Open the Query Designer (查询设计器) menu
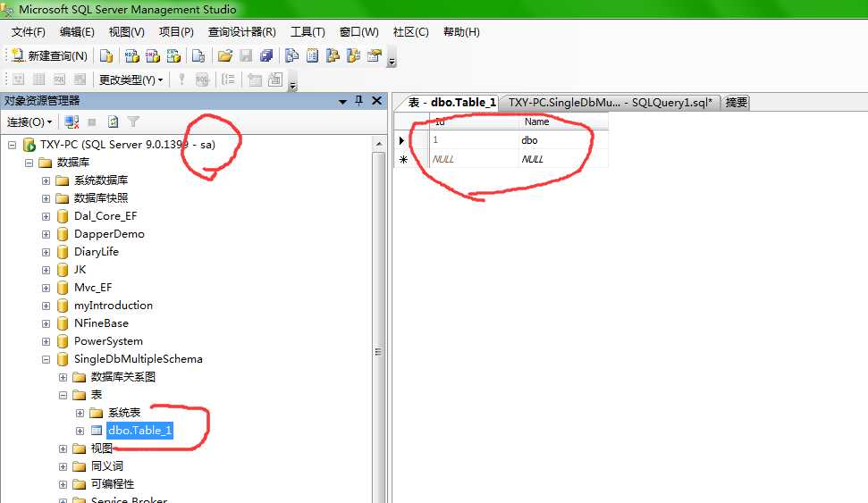Viewport: 868px width, 503px height. [x=242, y=32]
